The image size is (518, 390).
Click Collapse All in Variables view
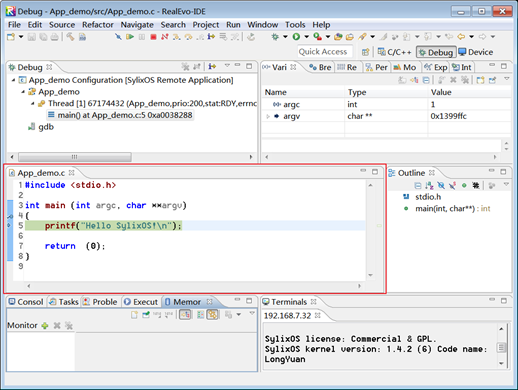coord(426,80)
